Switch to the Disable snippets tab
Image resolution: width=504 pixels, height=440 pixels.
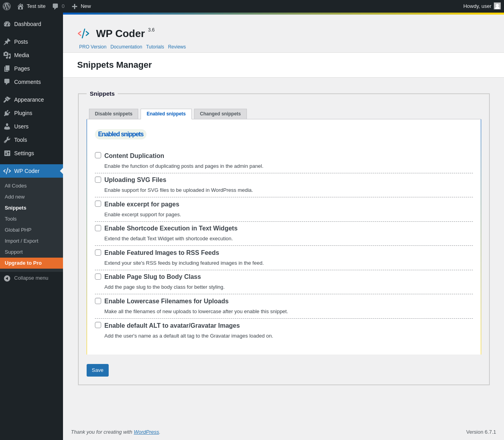click(x=113, y=114)
